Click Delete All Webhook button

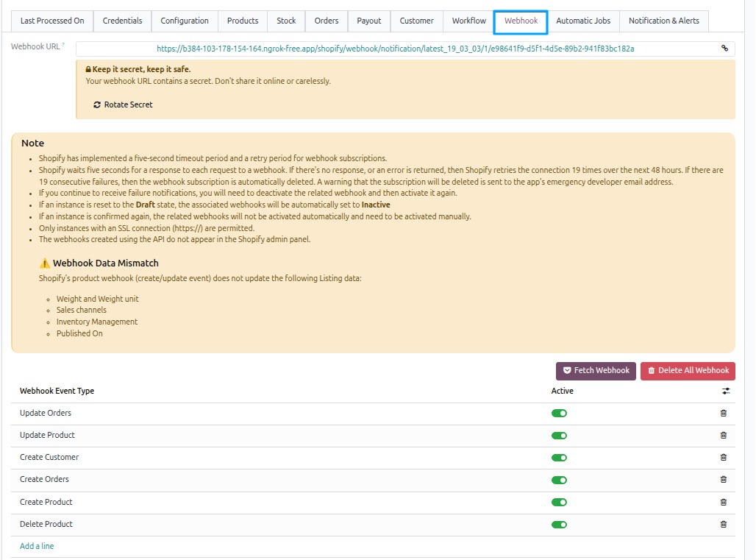(688, 371)
